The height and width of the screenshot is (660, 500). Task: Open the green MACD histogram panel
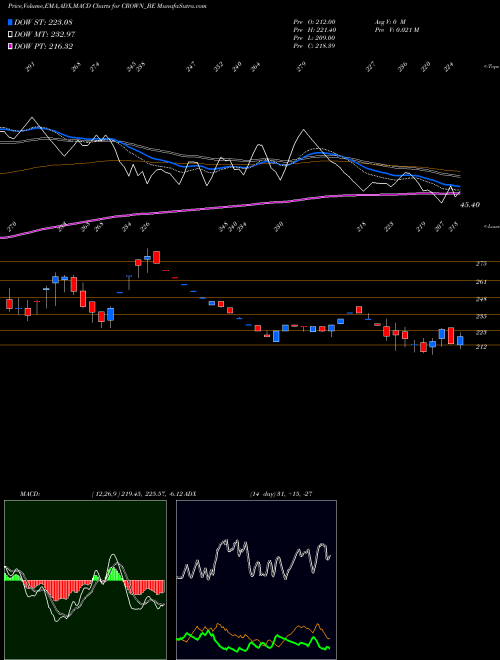click(85, 580)
